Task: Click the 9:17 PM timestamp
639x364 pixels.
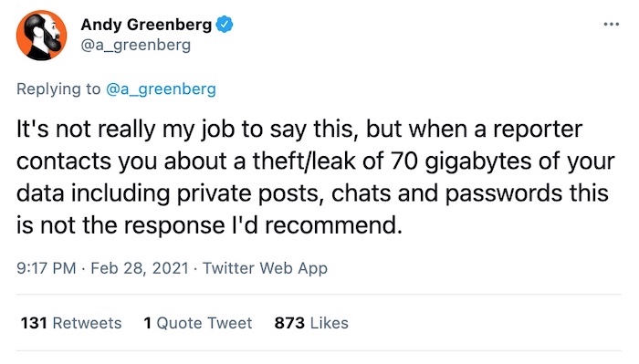Action: 47,268
